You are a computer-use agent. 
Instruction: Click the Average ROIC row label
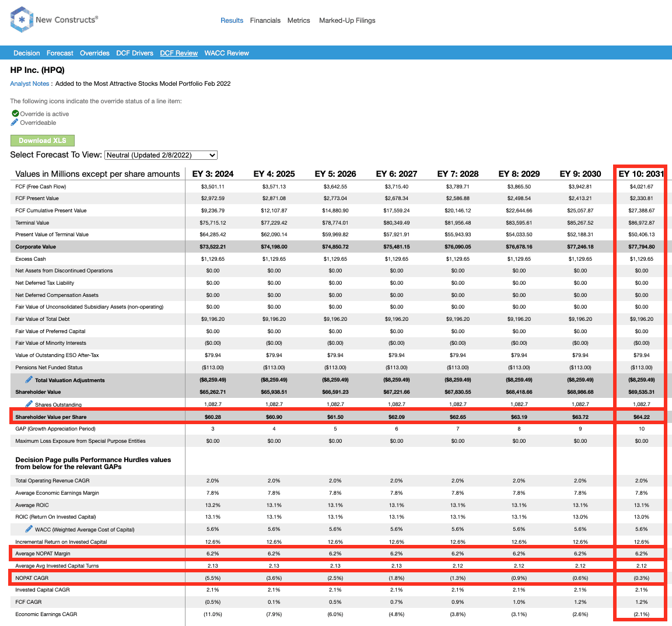pyautogui.click(x=32, y=505)
